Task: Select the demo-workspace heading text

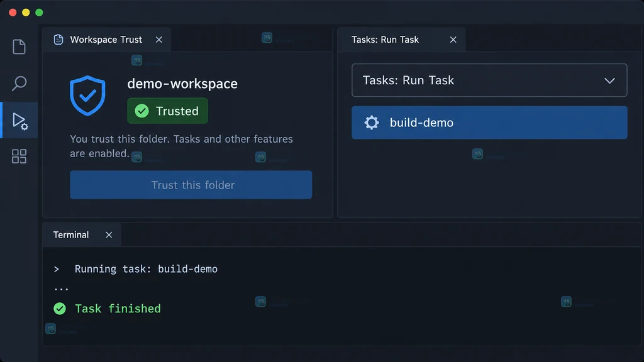Action: 182,84
